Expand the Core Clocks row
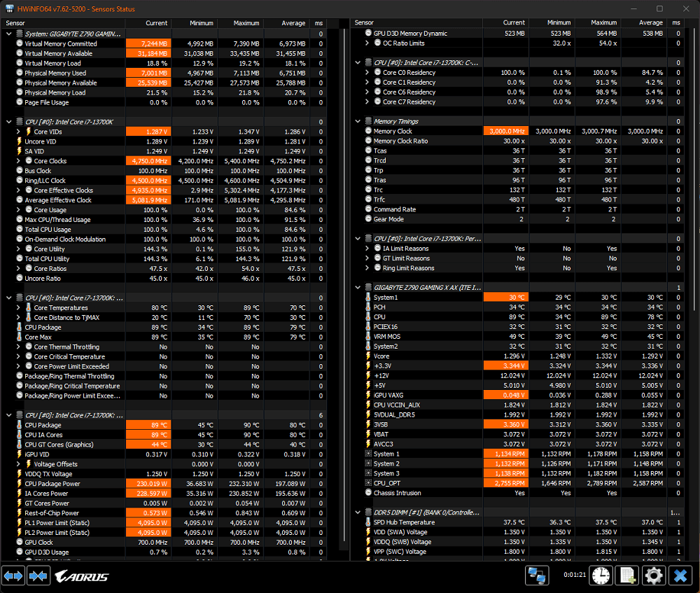 (18, 161)
